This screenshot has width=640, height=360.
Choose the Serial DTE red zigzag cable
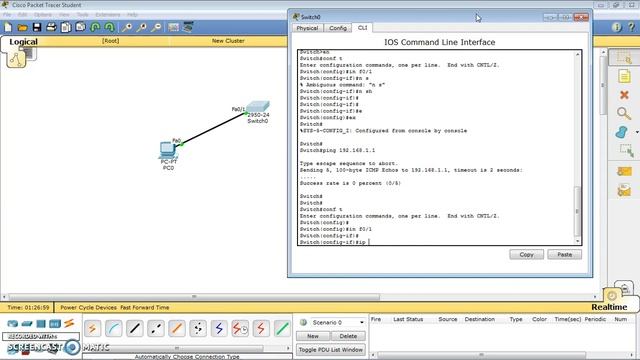point(261,329)
